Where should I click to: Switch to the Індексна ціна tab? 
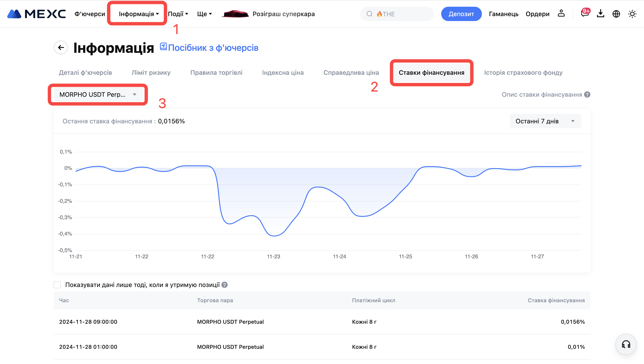[x=283, y=73]
